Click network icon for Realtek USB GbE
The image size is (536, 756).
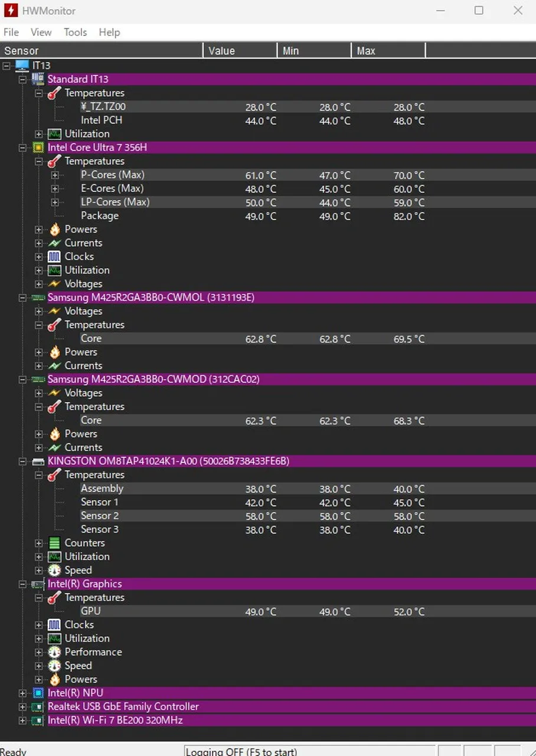pyautogui.click(x=38, y=706)
